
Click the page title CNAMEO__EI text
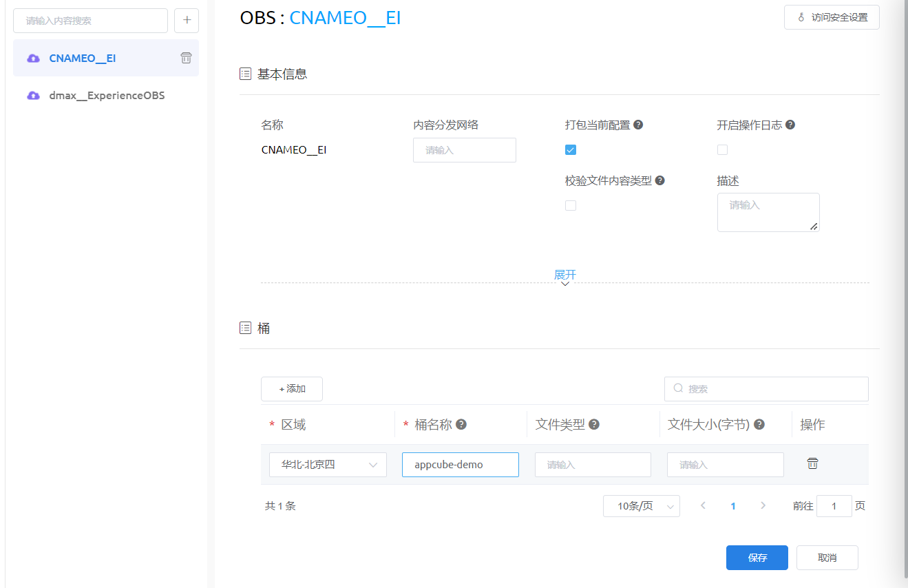pos(345,18)
